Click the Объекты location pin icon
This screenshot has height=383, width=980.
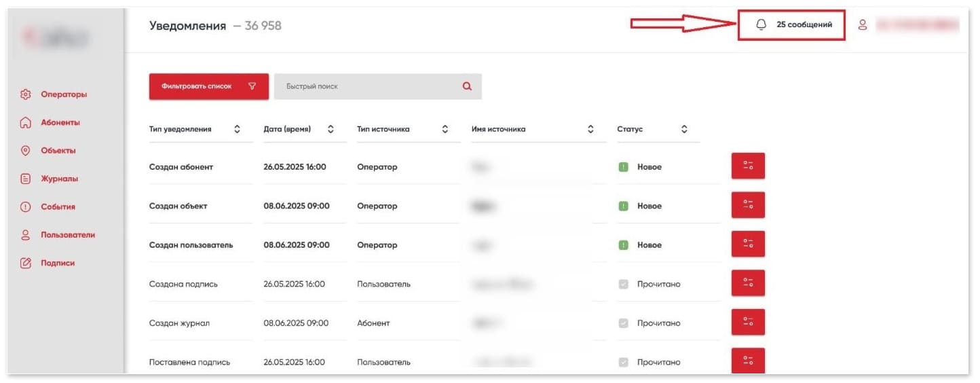click(26, 151)
